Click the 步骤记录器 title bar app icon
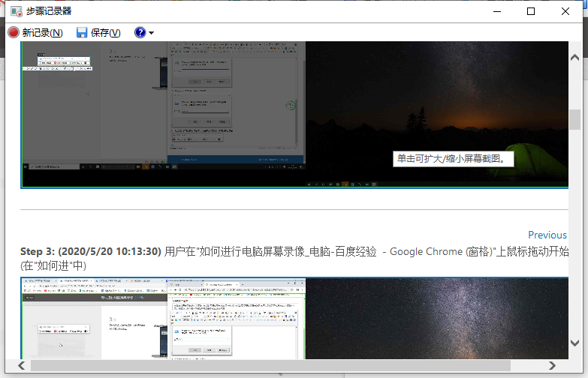 coord(14,11)
